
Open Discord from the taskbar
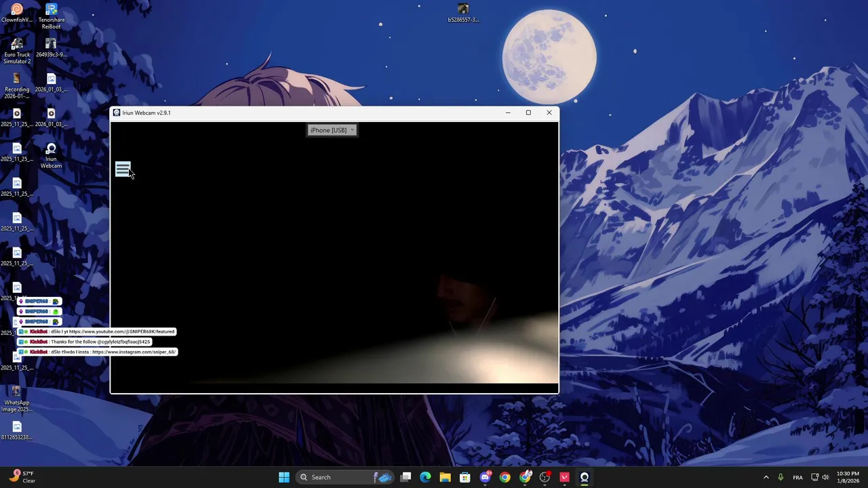pyautogui.click(x=485, y=477)
